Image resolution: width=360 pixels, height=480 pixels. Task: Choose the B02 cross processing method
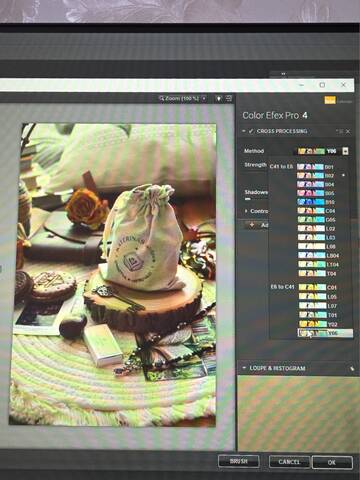pyautogui.click(x=316, y=175)
